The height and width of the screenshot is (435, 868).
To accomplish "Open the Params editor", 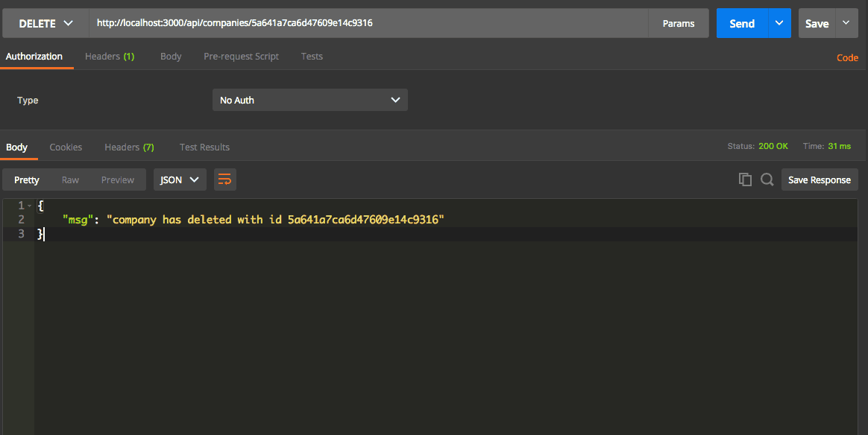I will pos(678,23).
